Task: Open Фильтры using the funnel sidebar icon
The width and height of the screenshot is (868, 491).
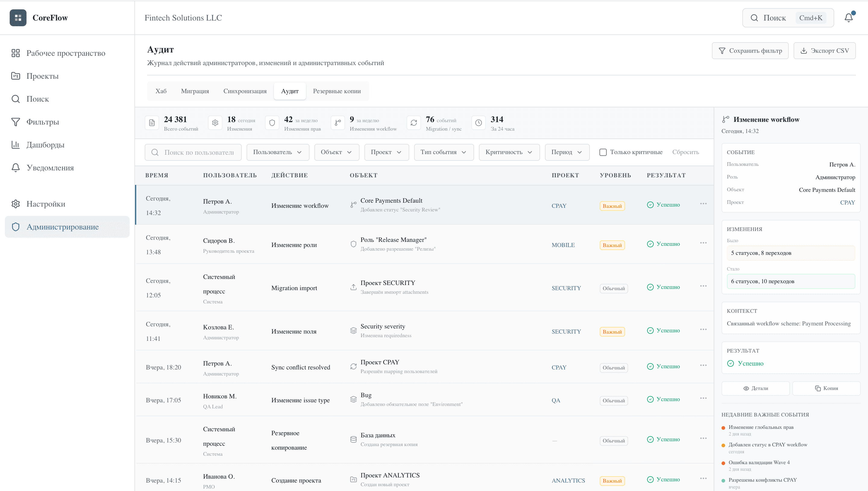Action: click(x=16, y=122)
